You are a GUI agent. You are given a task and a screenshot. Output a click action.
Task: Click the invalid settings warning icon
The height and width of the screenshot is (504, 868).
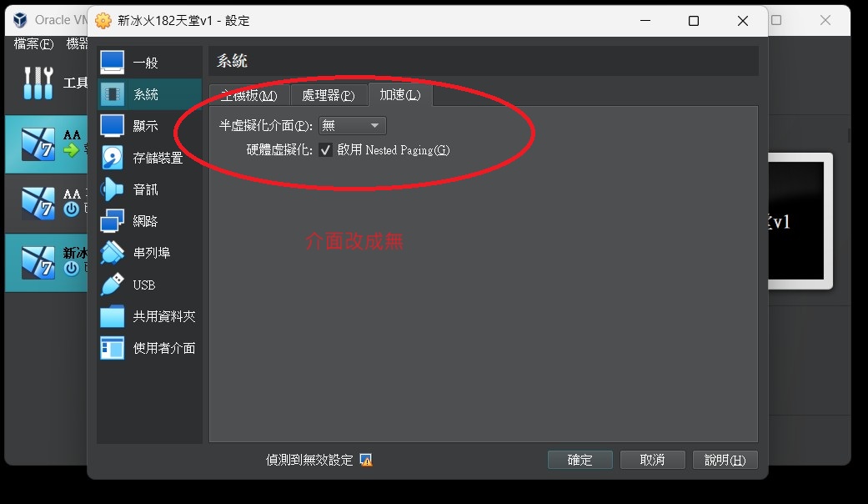pyautogui.click(x=365, y=460)
